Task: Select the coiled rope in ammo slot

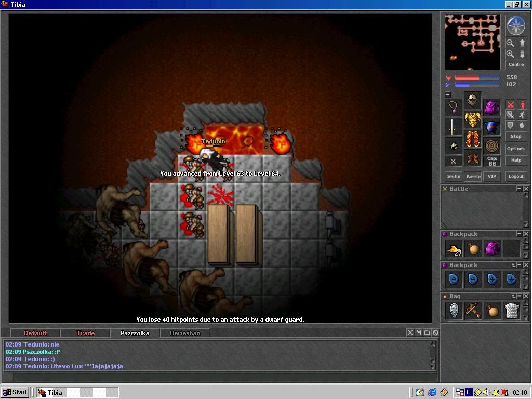Action: [x=491, y=146]
